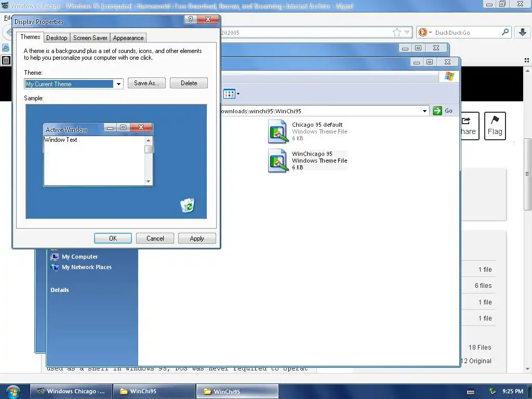This screenshot has height=399, width=532.
Task: Open the Screen Saver tab
Action: 90,37
